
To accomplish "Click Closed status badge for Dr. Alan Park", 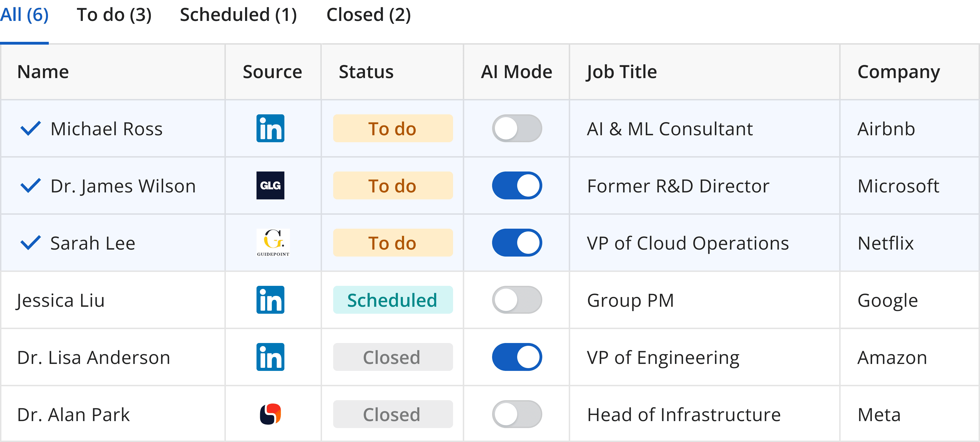I will coord(393,414).
